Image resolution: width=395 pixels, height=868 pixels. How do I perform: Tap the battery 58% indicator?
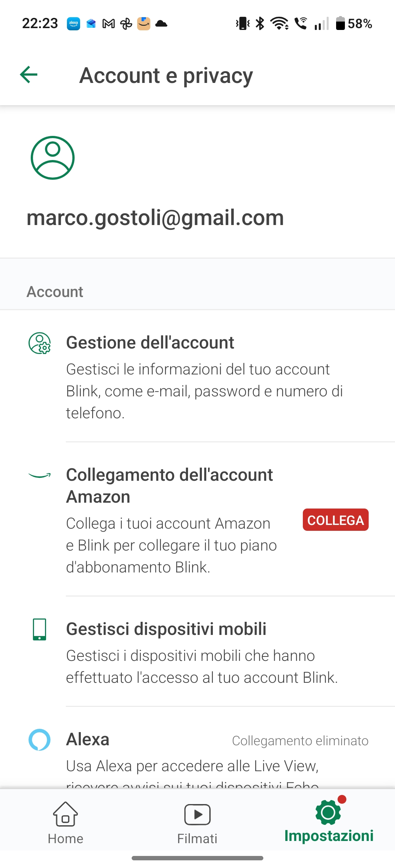coord(354,24)
